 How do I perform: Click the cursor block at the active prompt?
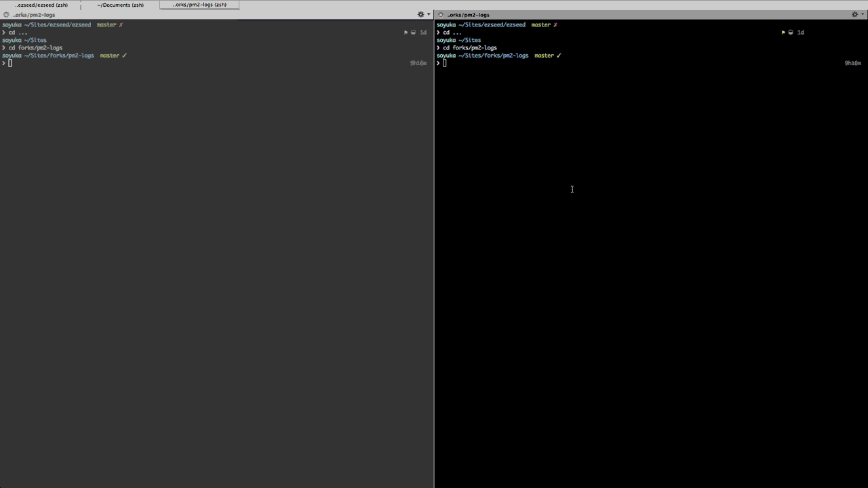pyautogui.click(x=10, y=62)
